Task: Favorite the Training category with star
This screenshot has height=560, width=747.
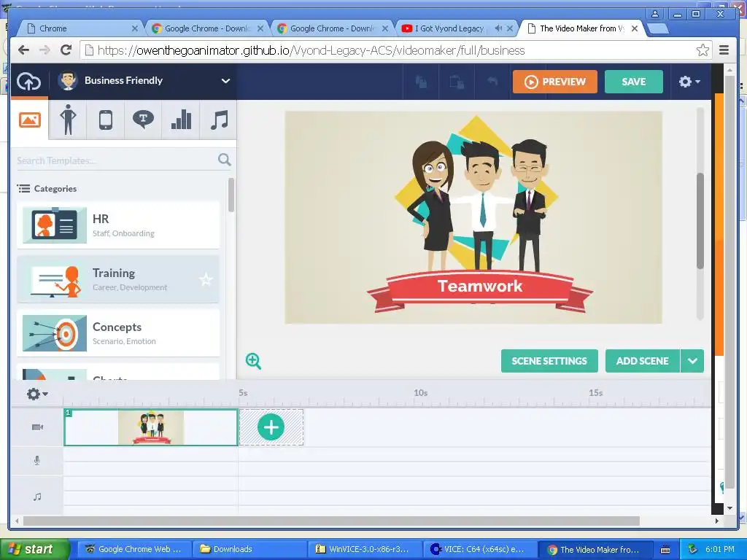Action: [x=206, y=279]
